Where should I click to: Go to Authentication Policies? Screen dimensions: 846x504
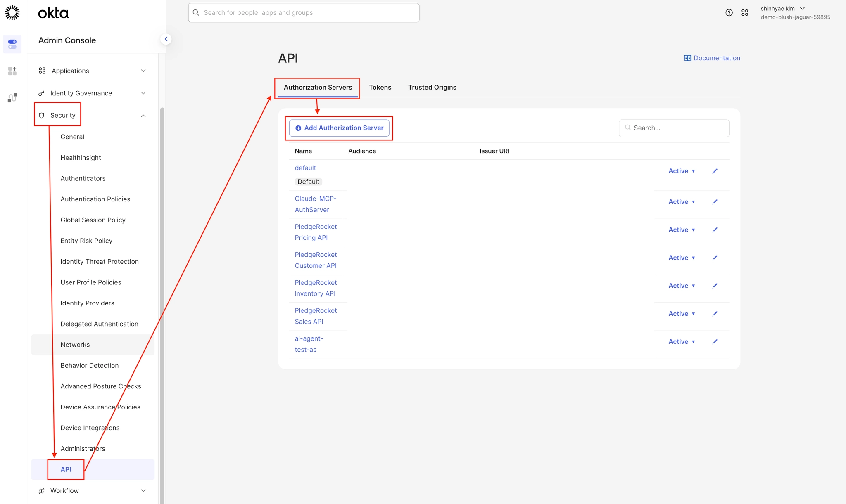95,199
